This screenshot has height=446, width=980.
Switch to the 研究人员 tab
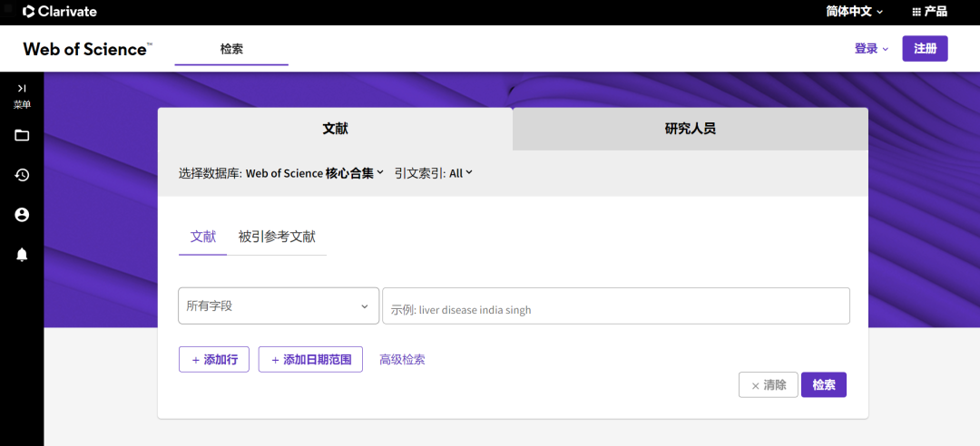[x=690, y=130]
